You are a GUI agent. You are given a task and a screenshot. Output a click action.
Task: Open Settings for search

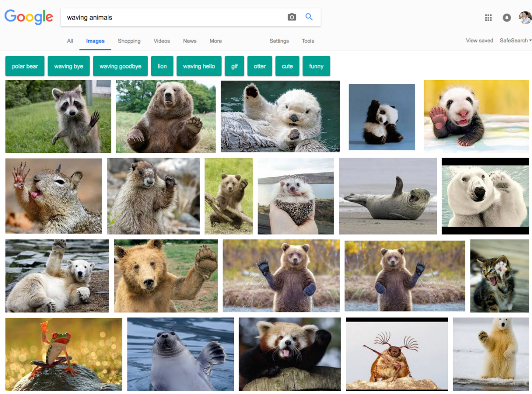click(279, 41)
